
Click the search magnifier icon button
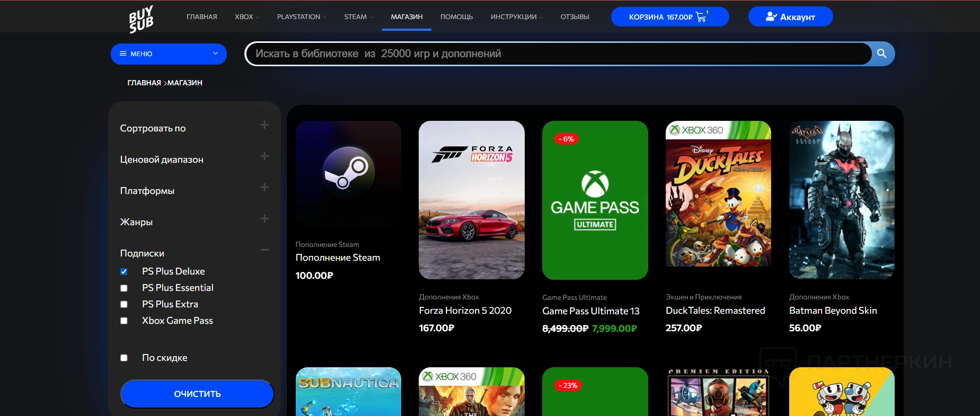tap(882, 54)
